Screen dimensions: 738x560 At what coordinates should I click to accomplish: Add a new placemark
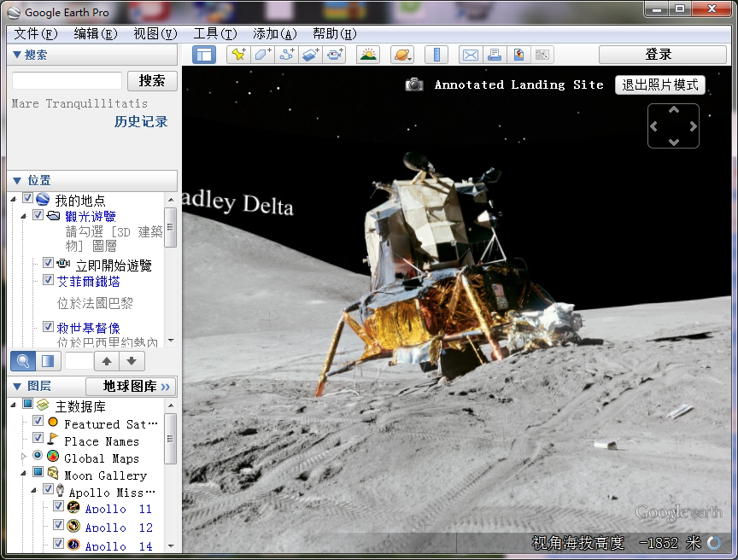point(238,55)
